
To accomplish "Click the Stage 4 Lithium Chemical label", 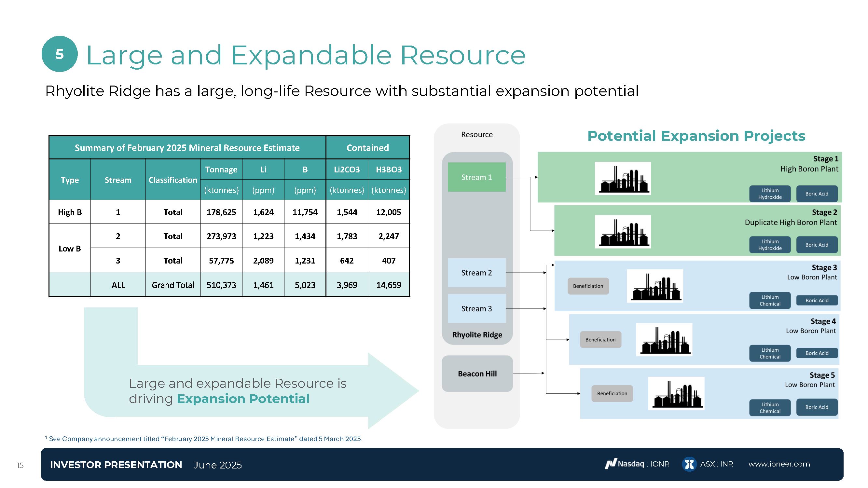I will [x=770, y=353].
